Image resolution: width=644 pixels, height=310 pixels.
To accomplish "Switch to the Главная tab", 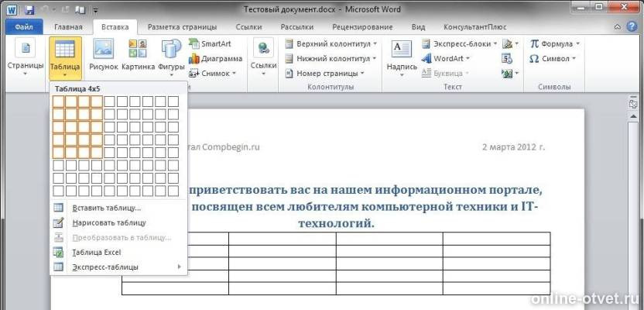I will pos(68,27).
